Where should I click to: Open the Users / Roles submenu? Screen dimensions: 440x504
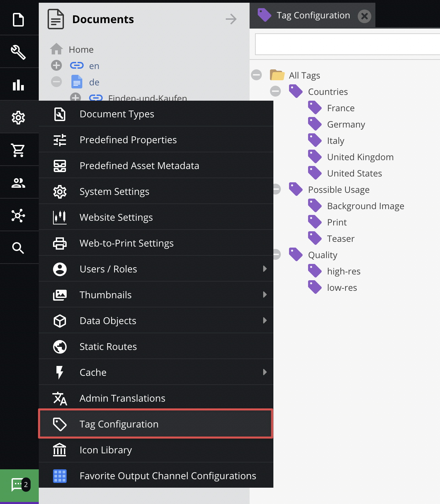coord(156,269)
